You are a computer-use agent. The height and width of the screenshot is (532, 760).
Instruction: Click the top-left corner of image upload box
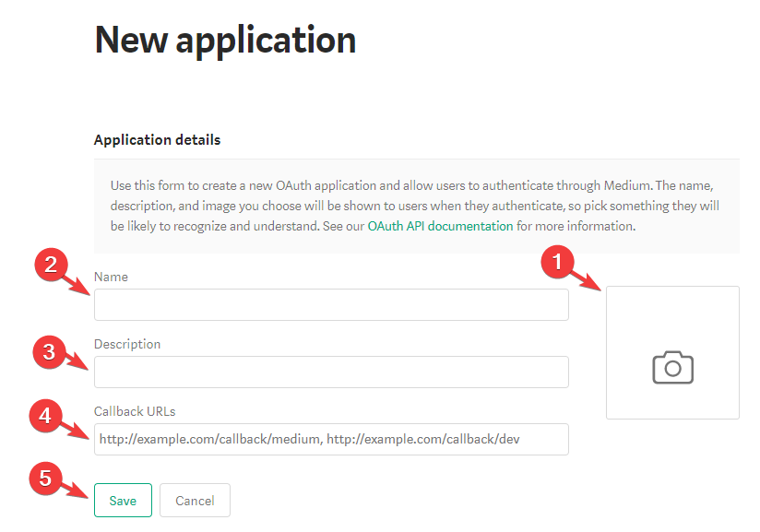click(x=607, y=287)
